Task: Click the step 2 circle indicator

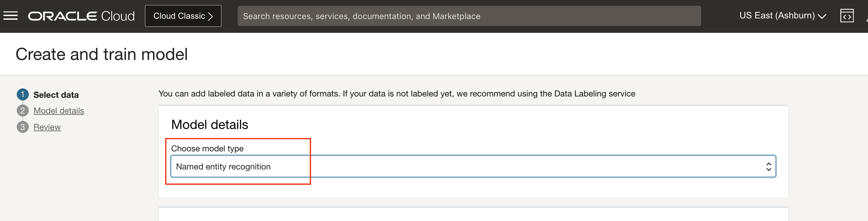Action: tap(22, 110)
